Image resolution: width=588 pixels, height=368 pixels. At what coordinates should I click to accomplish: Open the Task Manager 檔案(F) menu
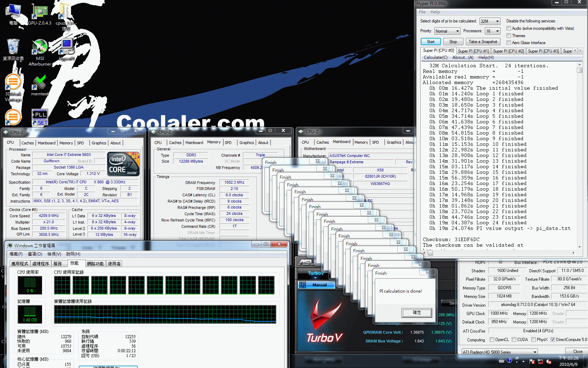click(x=16, y=254)
